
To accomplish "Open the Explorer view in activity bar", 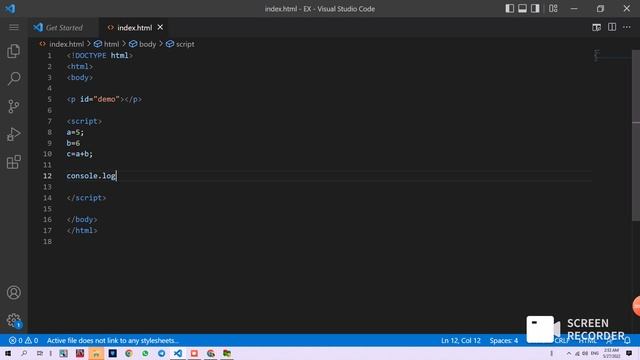I will [13, 51].
